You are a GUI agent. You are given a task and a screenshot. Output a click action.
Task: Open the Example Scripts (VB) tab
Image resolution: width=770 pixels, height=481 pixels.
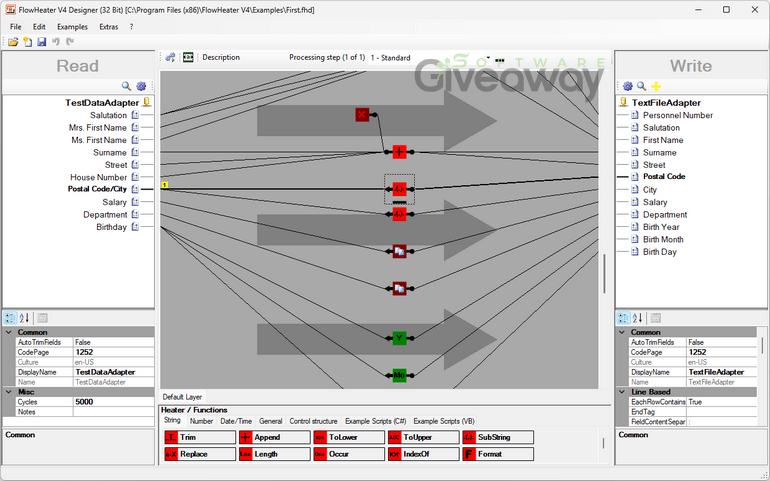point(444,421)
